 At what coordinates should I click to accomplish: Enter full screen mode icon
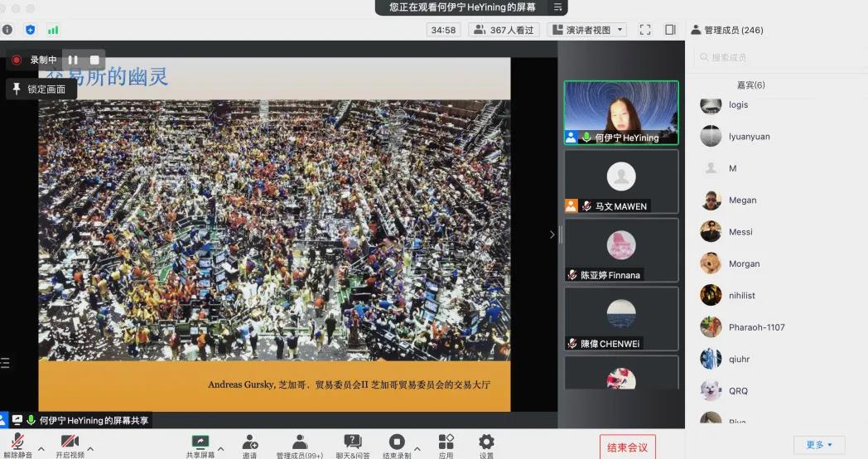(645, 30)
